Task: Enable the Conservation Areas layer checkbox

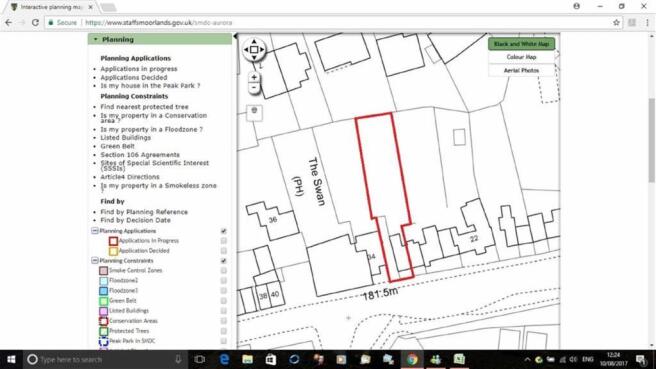Action: [223, 320]
